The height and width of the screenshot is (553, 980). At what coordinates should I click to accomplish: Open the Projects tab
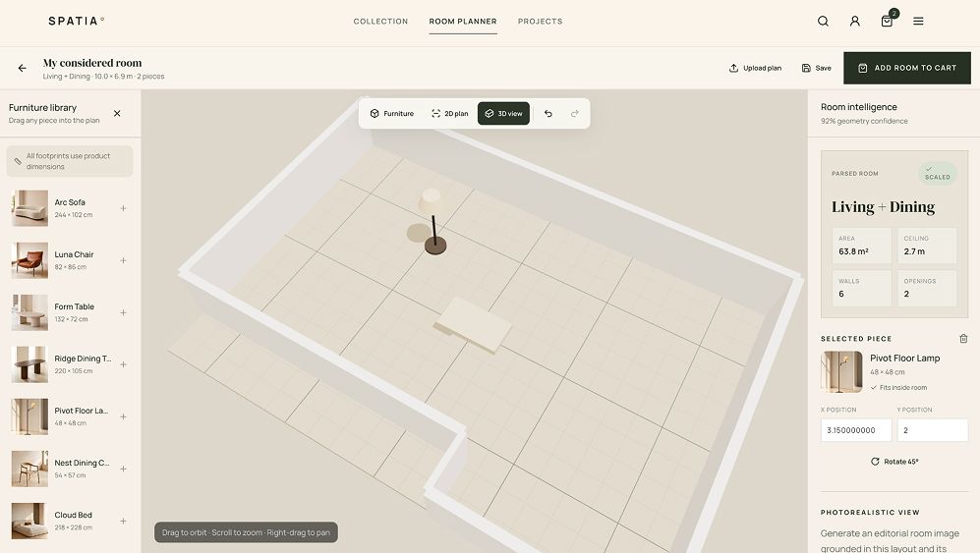(x=540, y=22)
